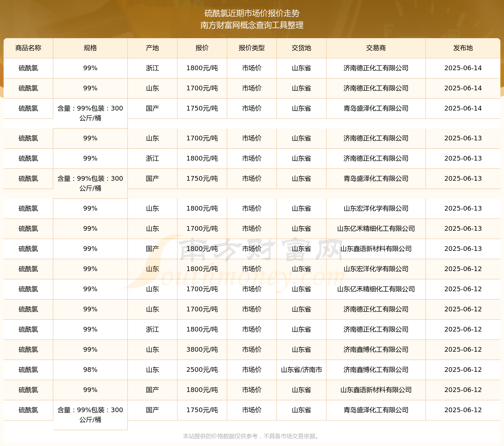Screen dimensions: 504x446
Task: Select the 发布地 column header
Action: click(x=463, y=48)
